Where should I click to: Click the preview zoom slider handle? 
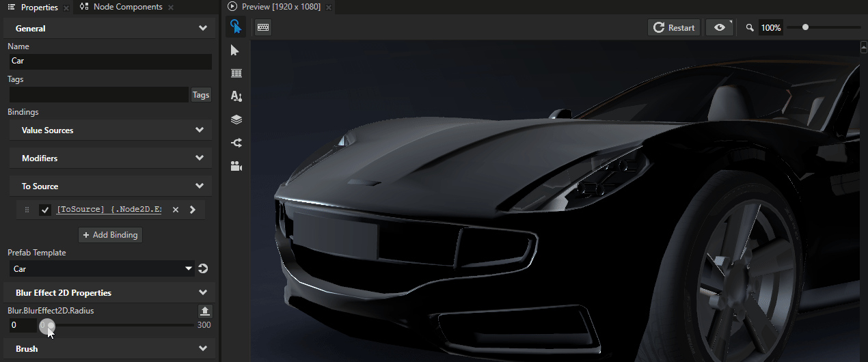coord(806,27)
